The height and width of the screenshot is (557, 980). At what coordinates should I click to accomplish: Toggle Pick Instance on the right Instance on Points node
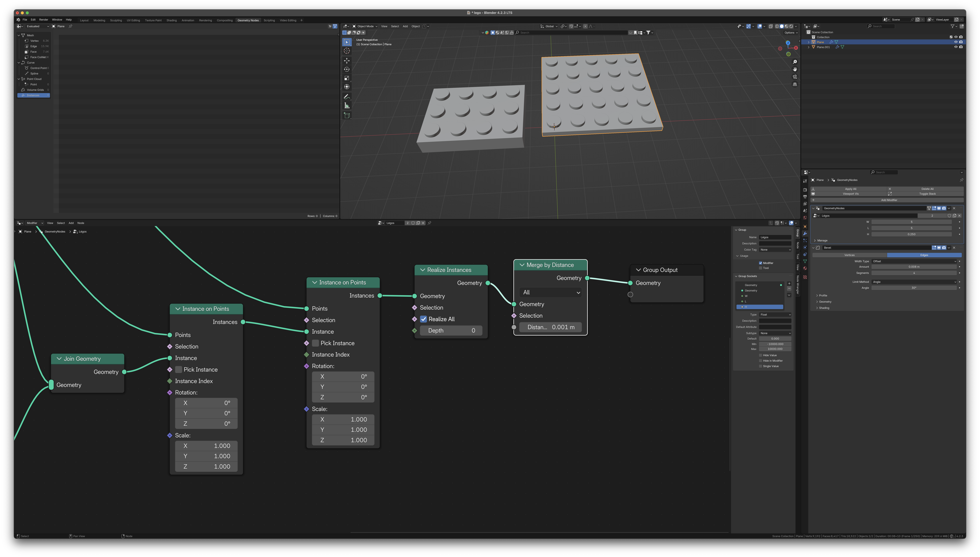pos(315,343)
